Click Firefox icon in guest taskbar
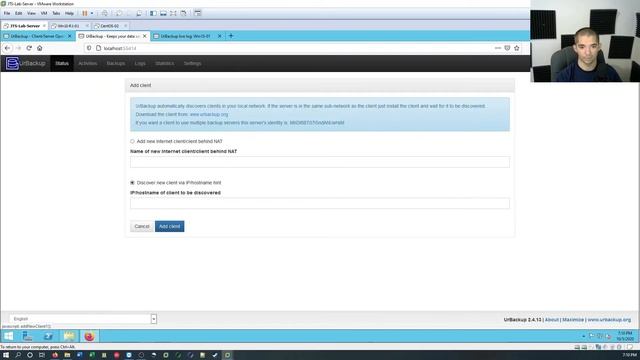Screen dimensions: 640x360 (x=89, y=336)
